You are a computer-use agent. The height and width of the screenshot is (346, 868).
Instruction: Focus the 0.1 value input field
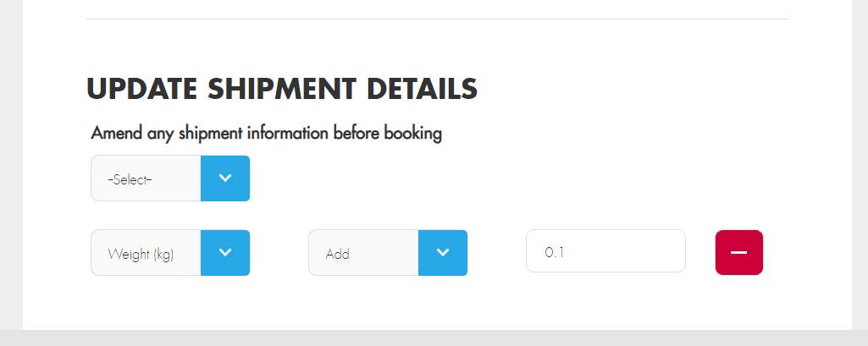pyautogui.click(x=605, y=251)
